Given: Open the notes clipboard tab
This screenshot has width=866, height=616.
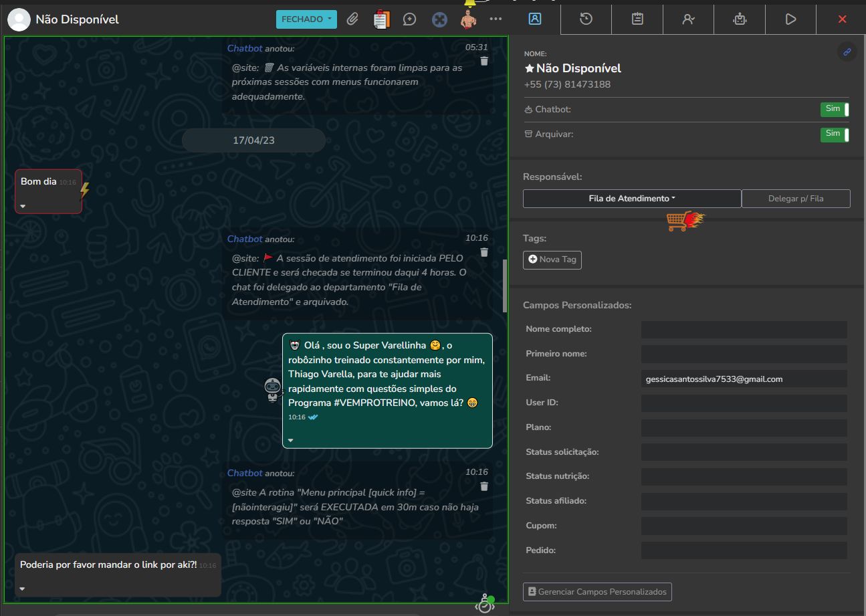Looking at the screenshot, I should pos(637,19).
